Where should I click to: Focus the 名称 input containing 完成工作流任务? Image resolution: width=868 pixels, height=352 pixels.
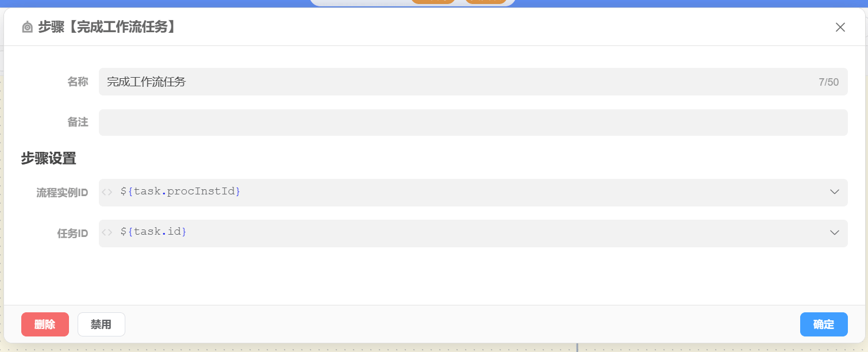454,82
